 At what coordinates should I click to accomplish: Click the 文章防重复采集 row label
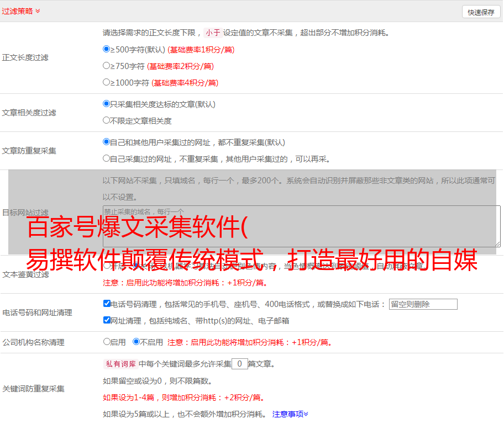coord(29,151)
